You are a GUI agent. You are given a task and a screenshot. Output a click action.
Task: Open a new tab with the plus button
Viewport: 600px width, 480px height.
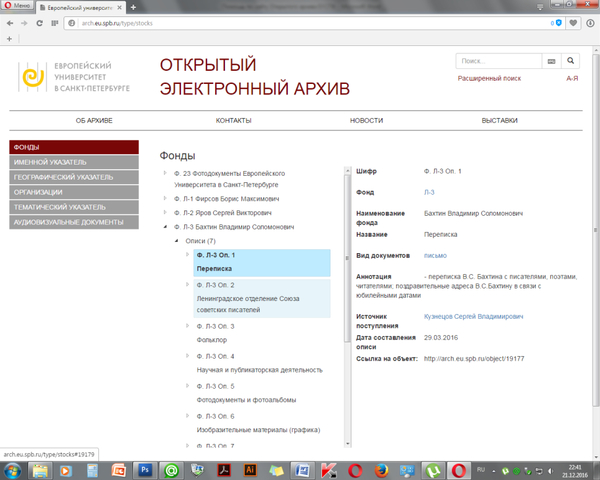point(9,38)
